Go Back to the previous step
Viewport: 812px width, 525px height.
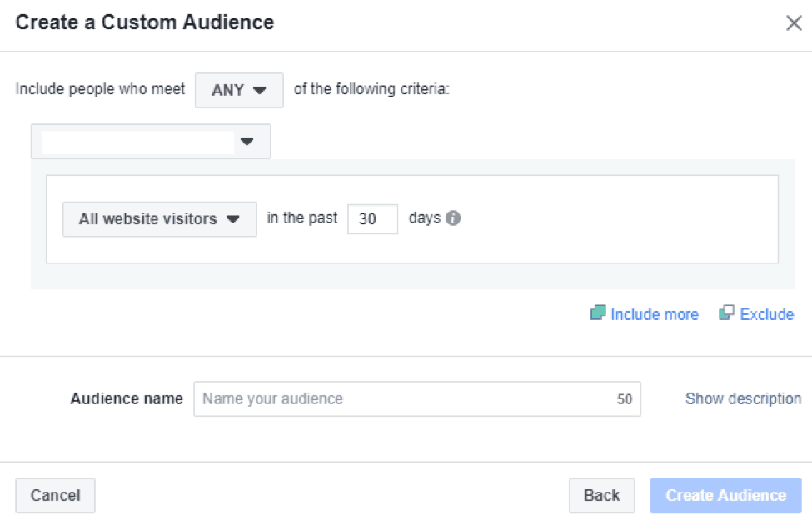[x=601, y=495]
